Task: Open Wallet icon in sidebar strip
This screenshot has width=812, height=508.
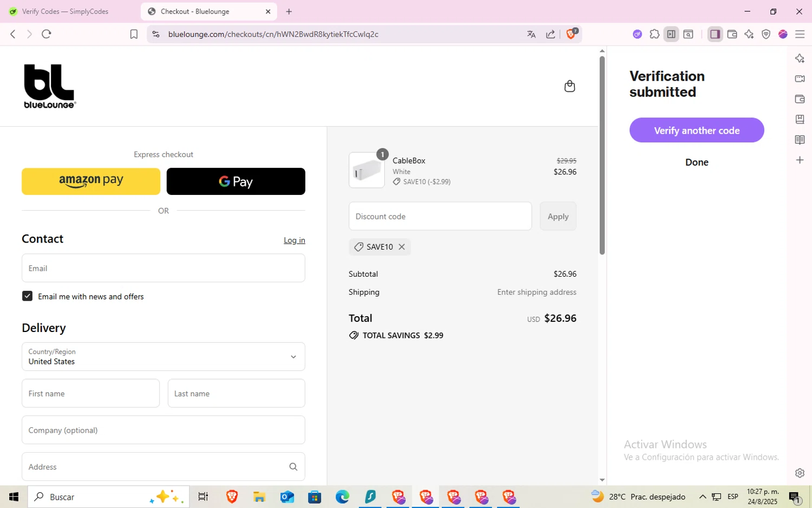Action: pos(800,99)
